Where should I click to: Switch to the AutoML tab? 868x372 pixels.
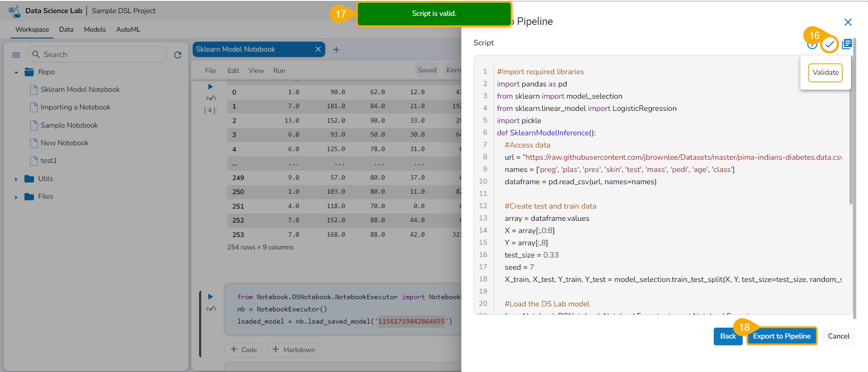tap(128, 29)
